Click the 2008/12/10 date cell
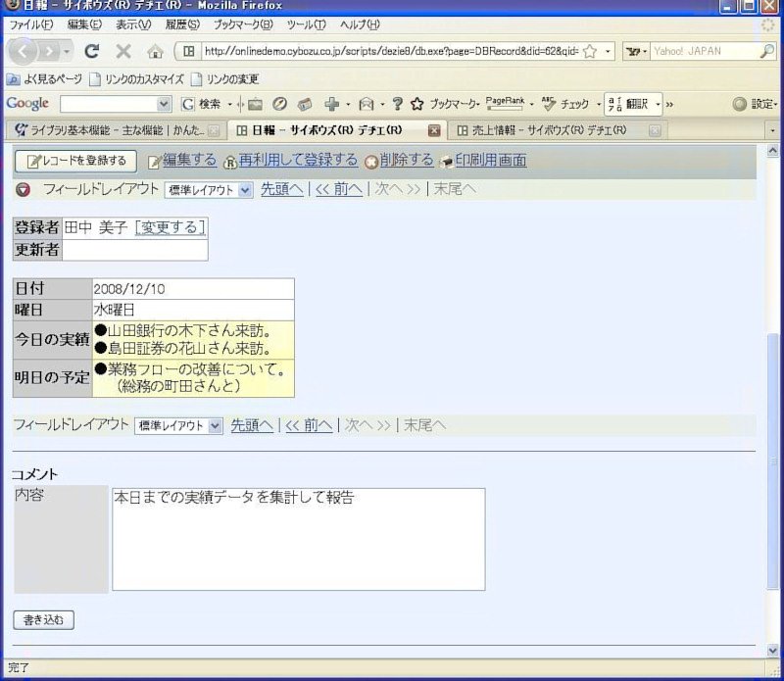Viewport: 784px width, 681px height. 193,289
